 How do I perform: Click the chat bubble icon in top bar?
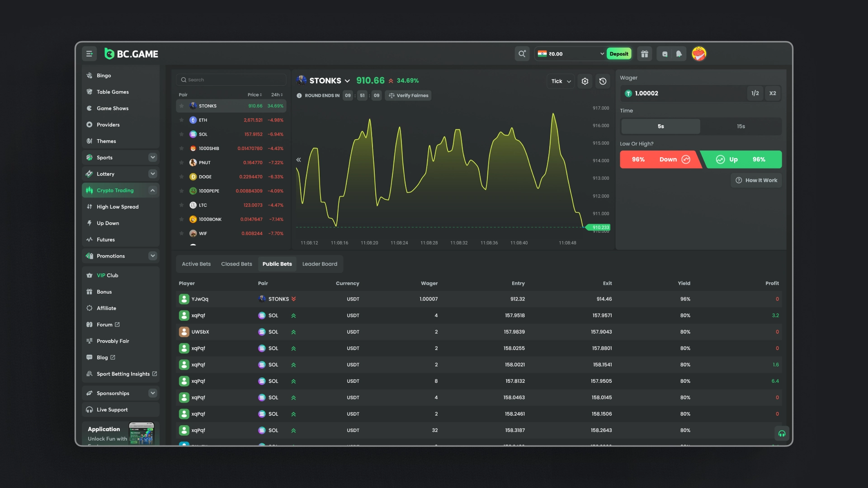coord(665,53)
